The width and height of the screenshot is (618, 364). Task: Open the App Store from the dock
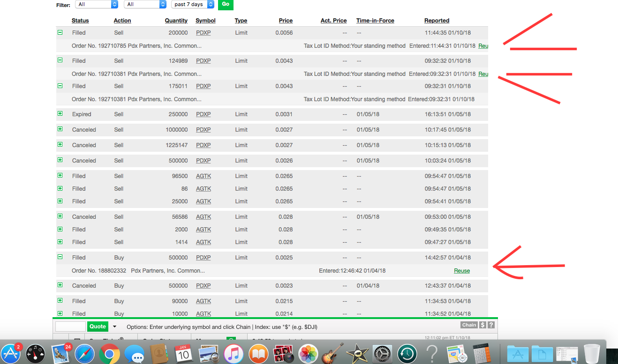click(11, 354)
